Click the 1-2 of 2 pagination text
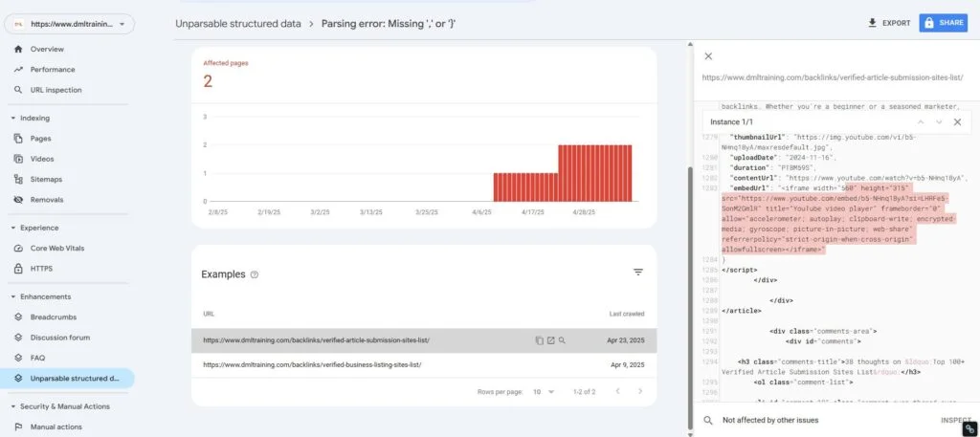 (584, 391)
